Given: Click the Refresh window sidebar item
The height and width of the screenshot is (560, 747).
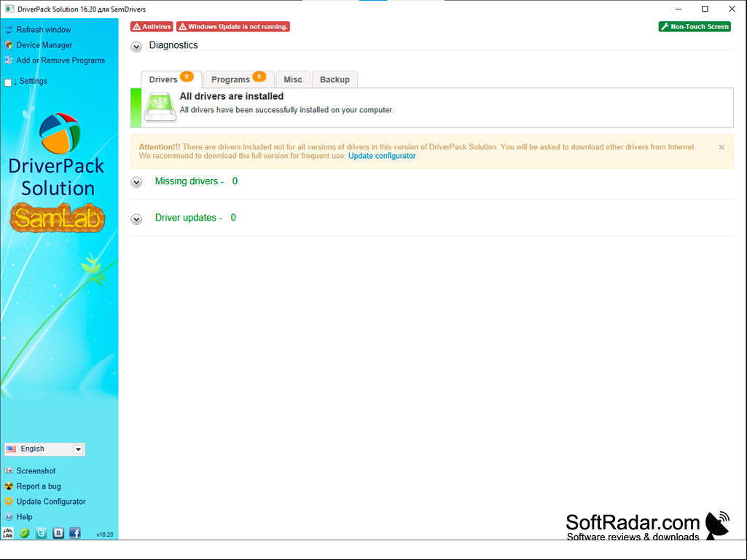Looking at the screenshot, I should (38, 30).
